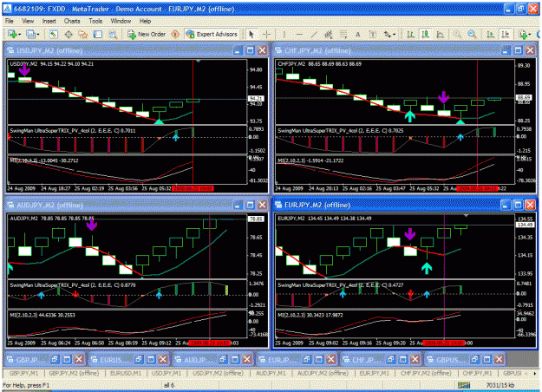
Task: Click the 'all 6' status bar entry
Action: [x=169, y=385]
